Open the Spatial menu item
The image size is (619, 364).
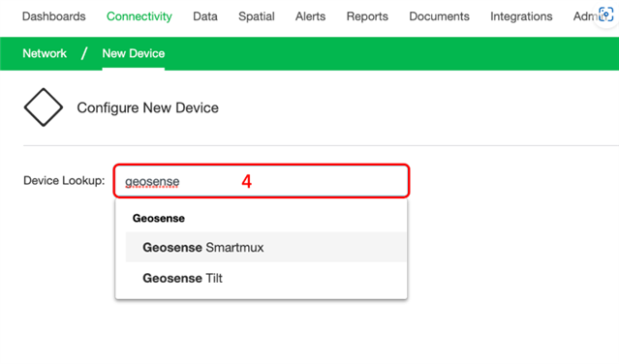tap(256, 16)
